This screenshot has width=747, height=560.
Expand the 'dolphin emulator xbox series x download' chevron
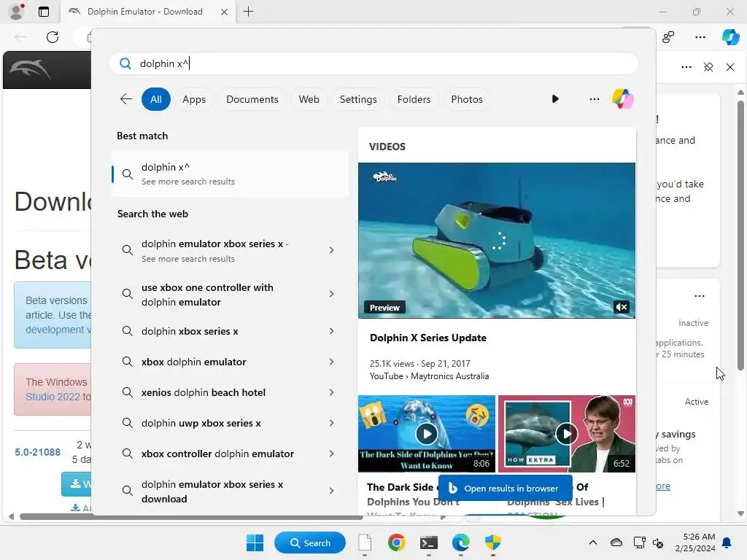tap(332, 491)
